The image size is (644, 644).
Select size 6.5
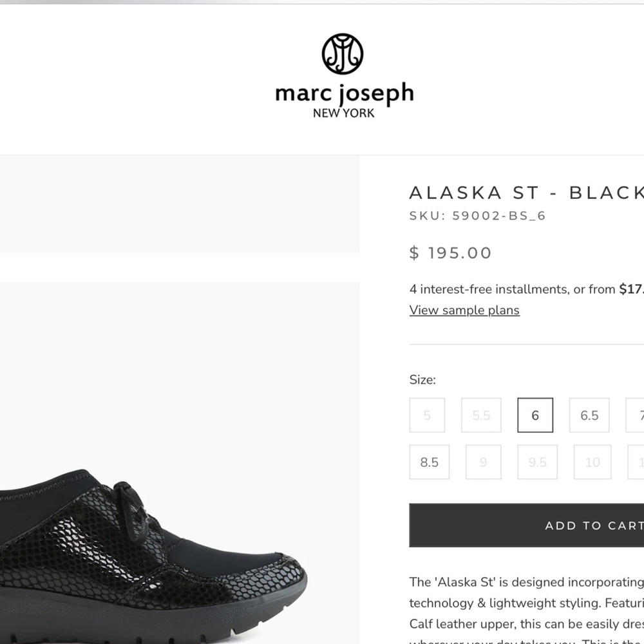coord(589,415)
